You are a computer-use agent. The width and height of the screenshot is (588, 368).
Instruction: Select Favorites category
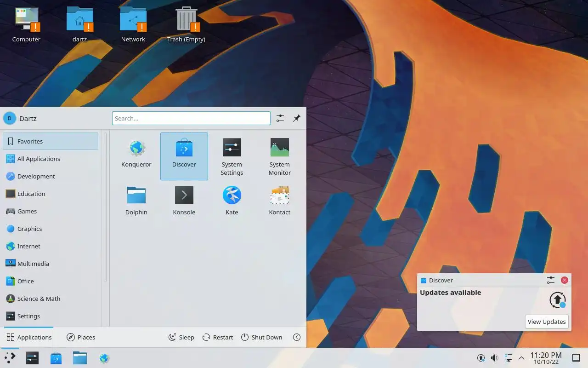click(51, 141)
